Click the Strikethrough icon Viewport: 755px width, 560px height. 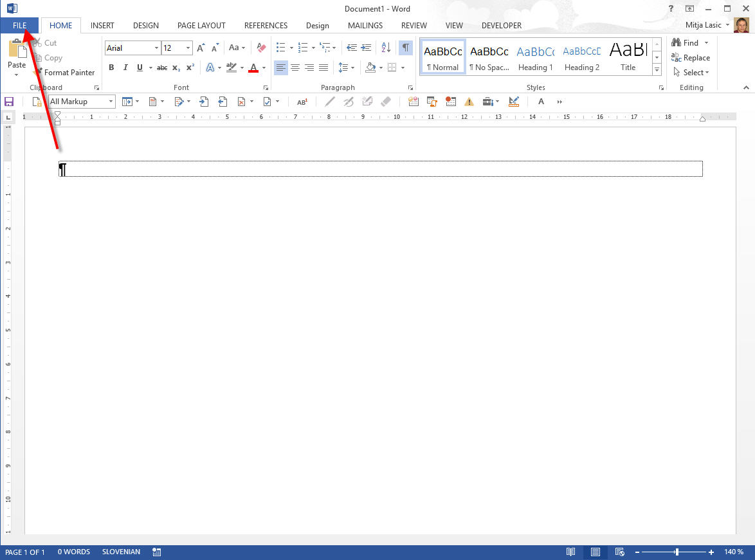[161, 68]
